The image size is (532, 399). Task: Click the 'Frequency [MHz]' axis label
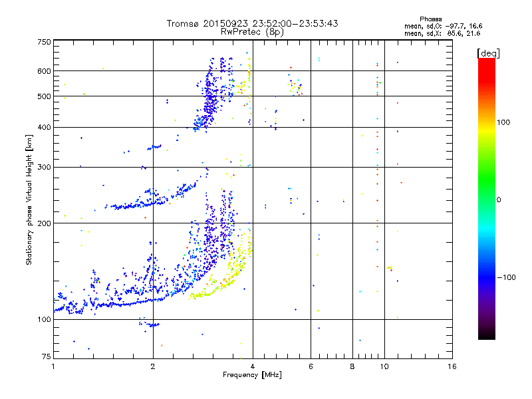[x=252, y=375]
